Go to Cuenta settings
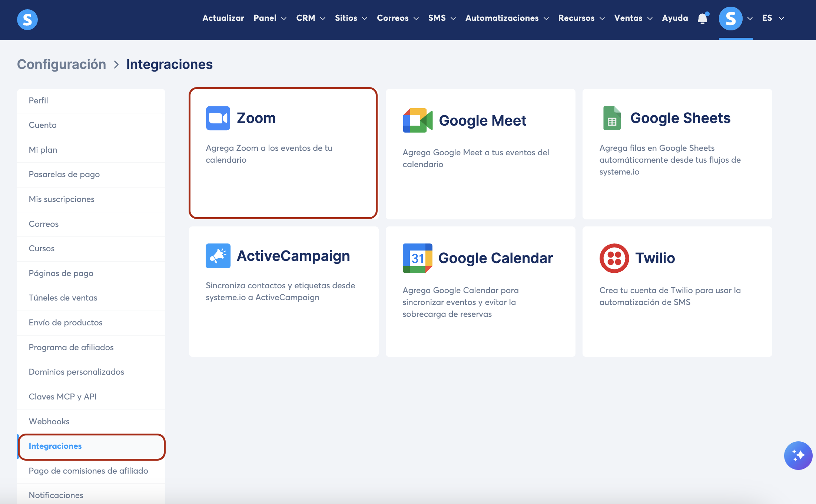 (x=91, y=125)
